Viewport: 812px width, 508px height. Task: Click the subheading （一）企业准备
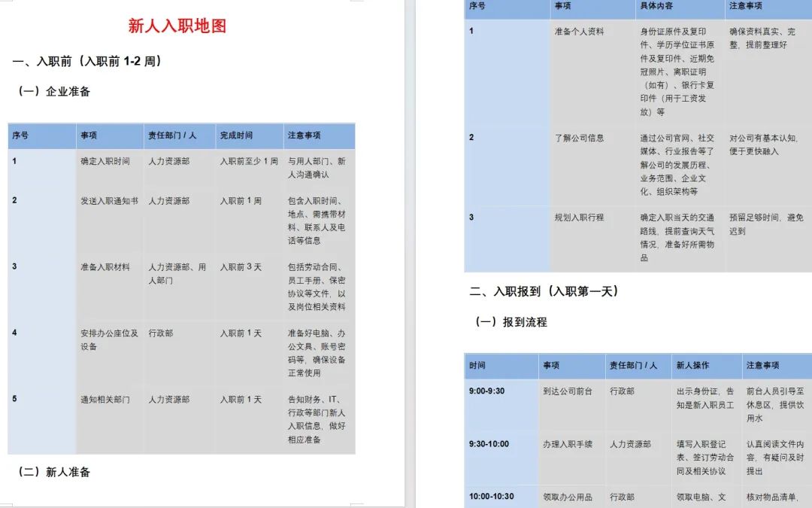(x=53, y=92)
